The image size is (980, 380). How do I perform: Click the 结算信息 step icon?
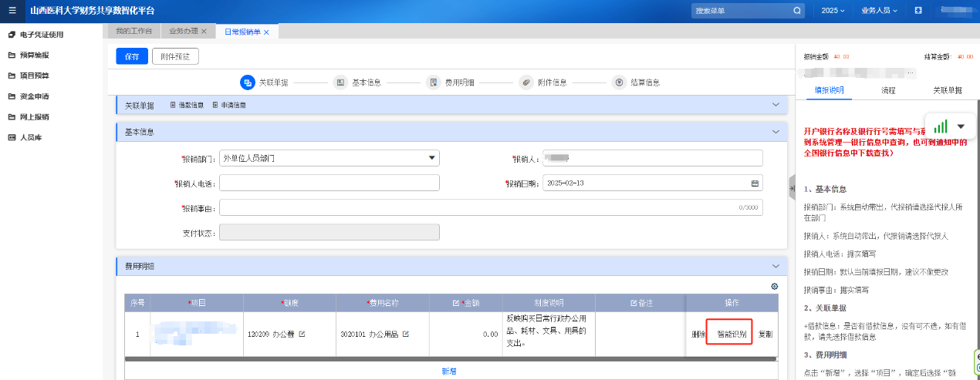618,82
